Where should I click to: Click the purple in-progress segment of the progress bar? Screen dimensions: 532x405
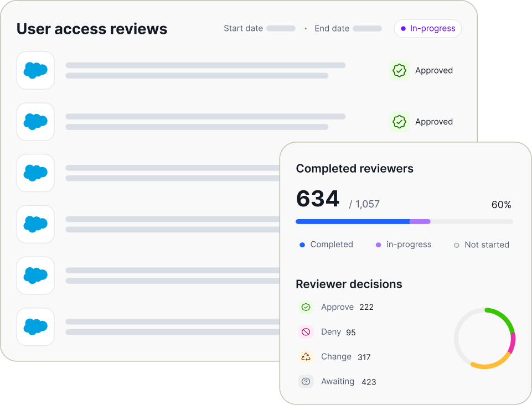420,221
